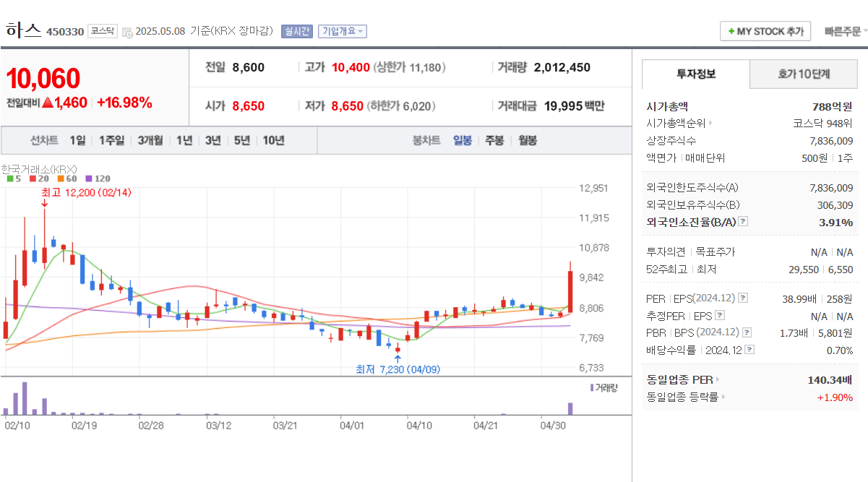Select the 5년 line chart period
The height and width of the screenshot is (482, 868).
click(x=241, y=140)
